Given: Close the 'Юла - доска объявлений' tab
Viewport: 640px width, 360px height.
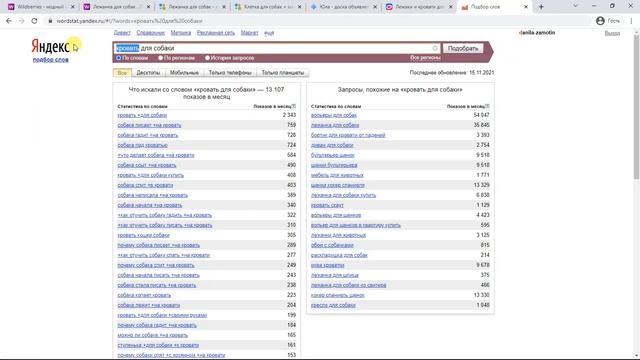Looking at the screenshot, I should tap(375, 7).
